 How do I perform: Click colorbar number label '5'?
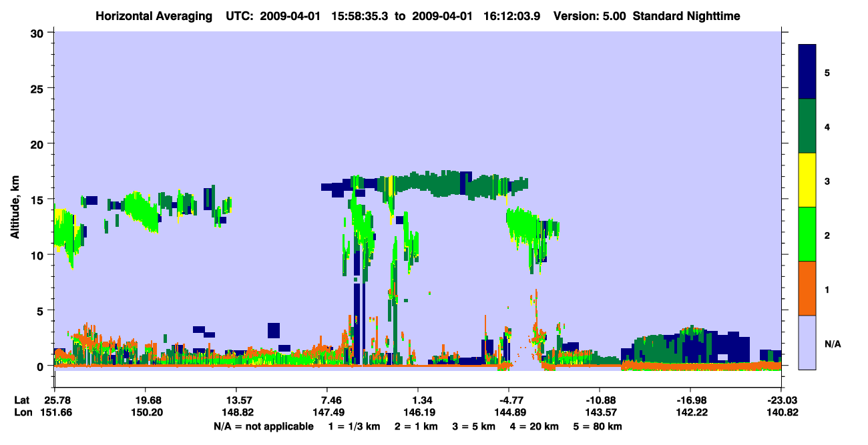click(x=827, y=72)
